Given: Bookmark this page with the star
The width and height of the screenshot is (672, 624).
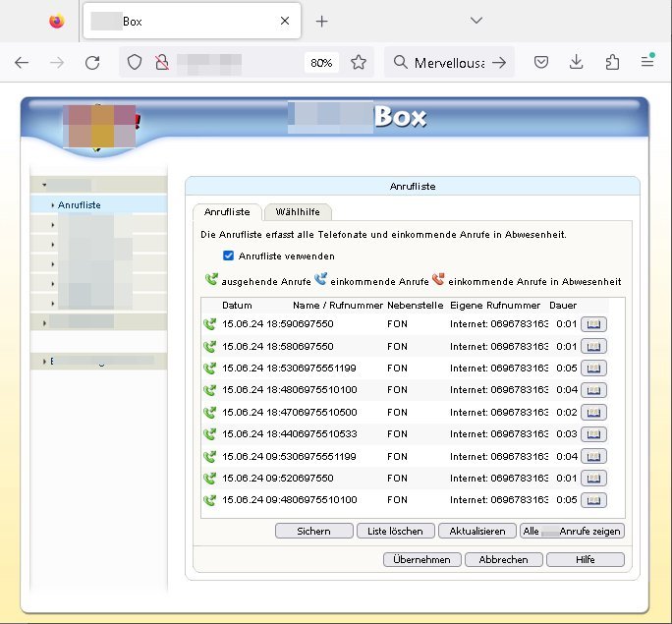Looking at the screenshot, I should click(359, 63).
